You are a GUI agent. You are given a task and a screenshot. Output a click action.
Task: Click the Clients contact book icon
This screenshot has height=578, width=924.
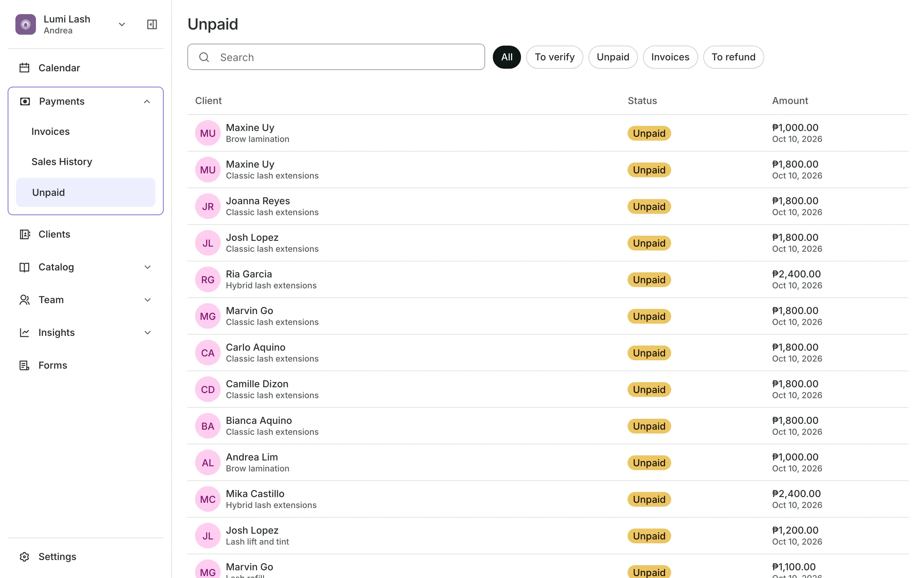[x=25, y=234]
